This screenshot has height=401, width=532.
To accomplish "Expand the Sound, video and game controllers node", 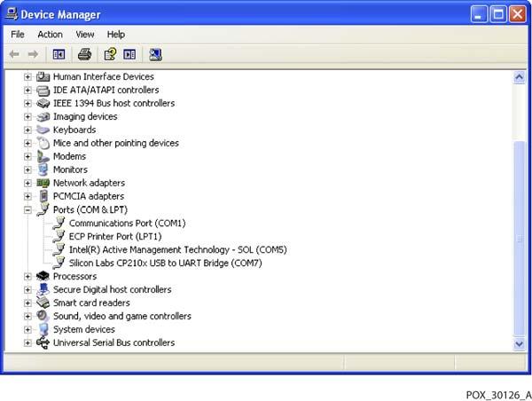I will [27, 316].
